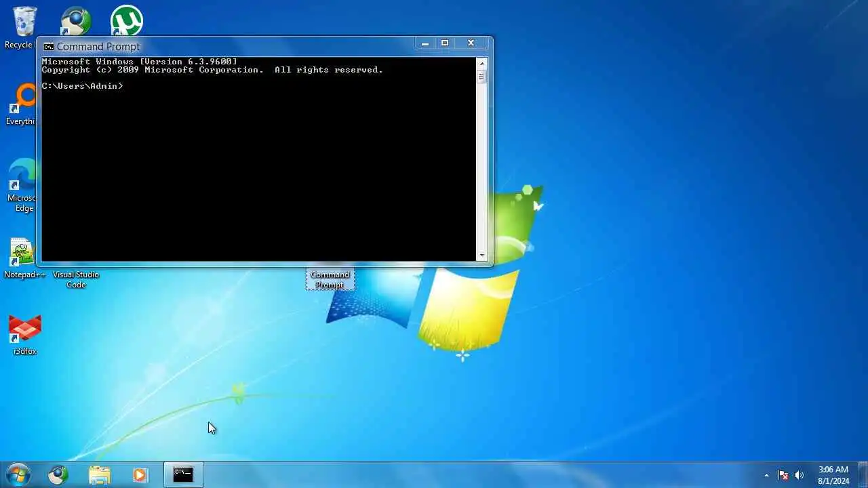Close the Command Prompt window
Screen dimensions: 868x488
(x=471, y=43)
